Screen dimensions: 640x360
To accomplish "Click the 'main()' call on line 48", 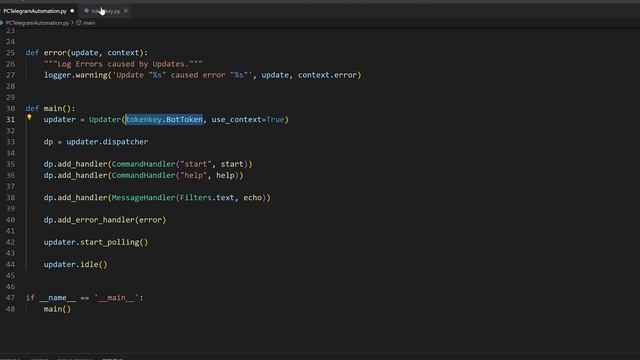I will [x=57, y=309].
